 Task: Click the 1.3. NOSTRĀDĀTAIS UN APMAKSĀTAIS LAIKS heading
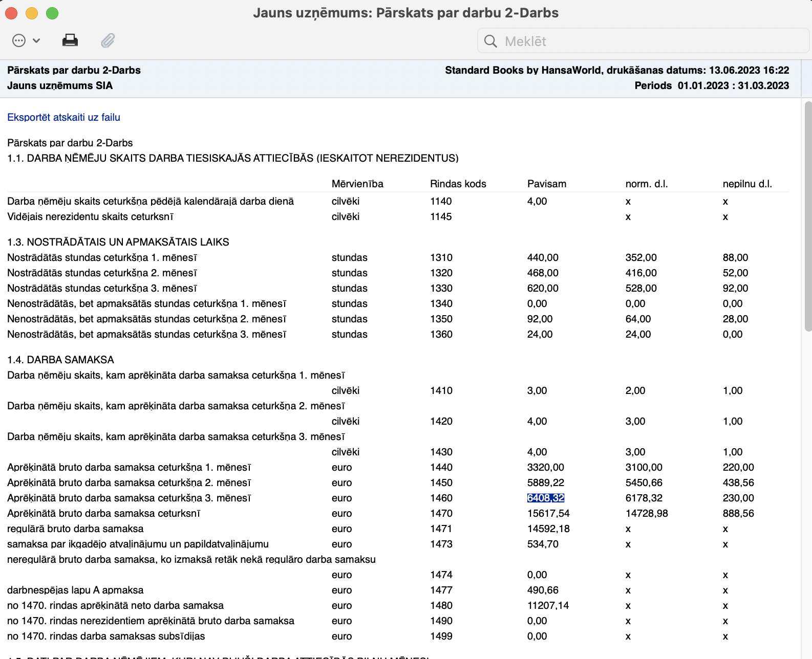[118, 242]
